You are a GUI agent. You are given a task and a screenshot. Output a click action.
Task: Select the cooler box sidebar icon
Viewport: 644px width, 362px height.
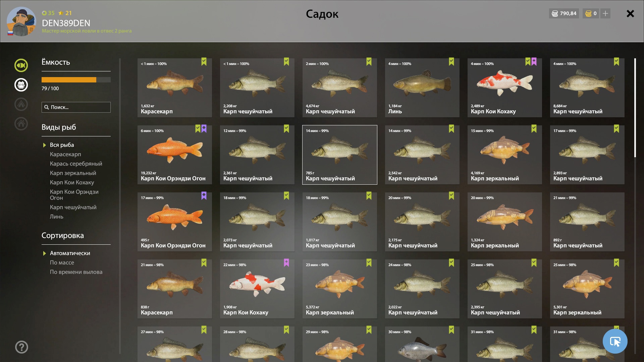point(21,85)
